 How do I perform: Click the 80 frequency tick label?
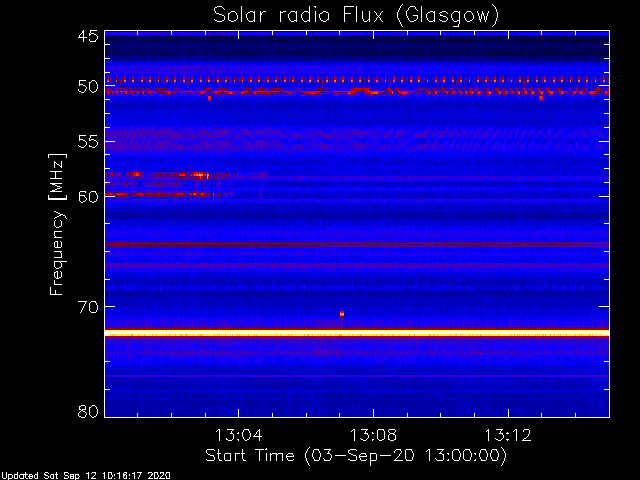[x=88, y=411]
